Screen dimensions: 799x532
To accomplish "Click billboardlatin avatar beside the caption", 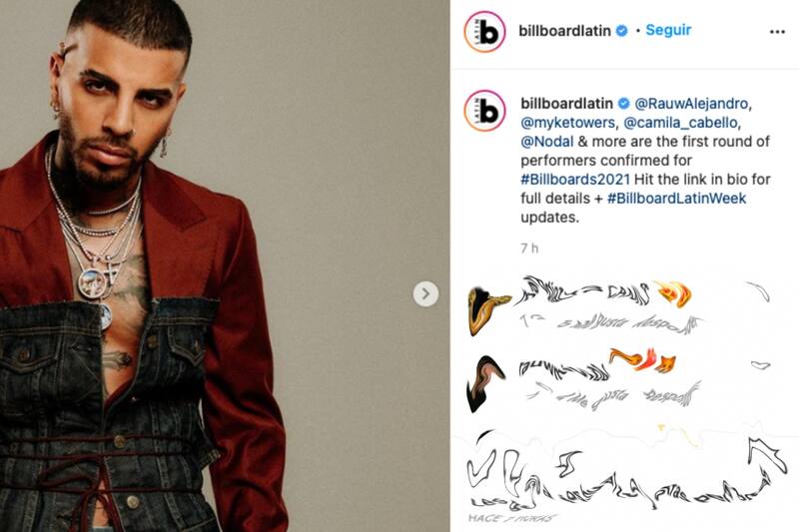I will (x=484, y=111).
